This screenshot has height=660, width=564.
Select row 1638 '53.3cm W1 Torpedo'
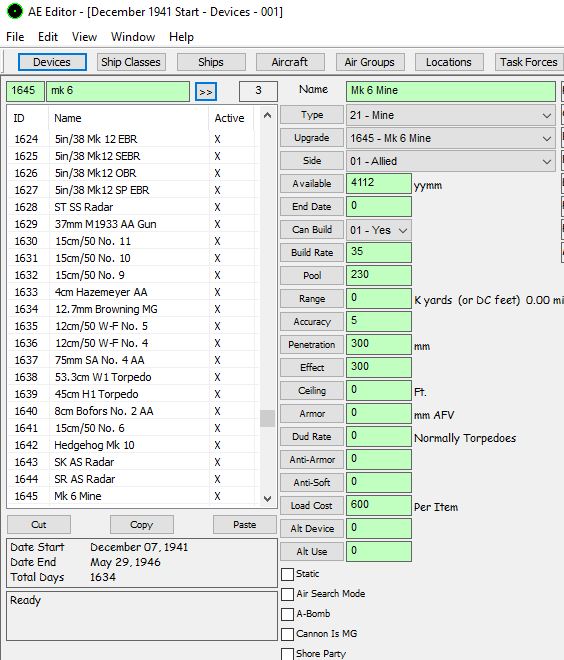(131, 377)
